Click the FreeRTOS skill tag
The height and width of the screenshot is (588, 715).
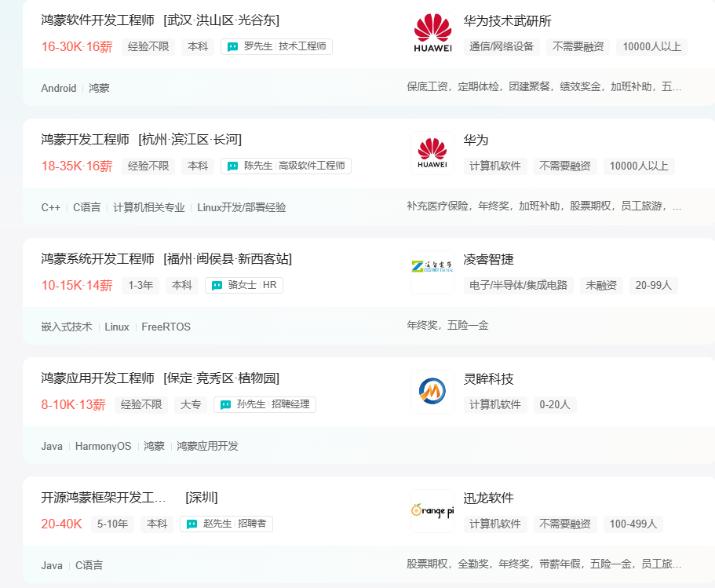click(166, 327)
